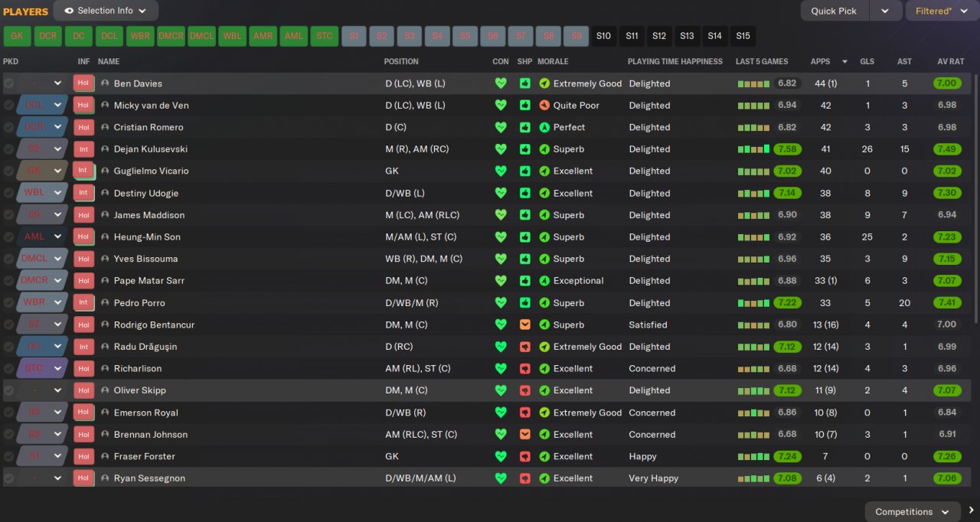The width and height of the screenshot is (980, 522).
Task: Select the S15 substitute slot
Action: click(x=743, y=36)
